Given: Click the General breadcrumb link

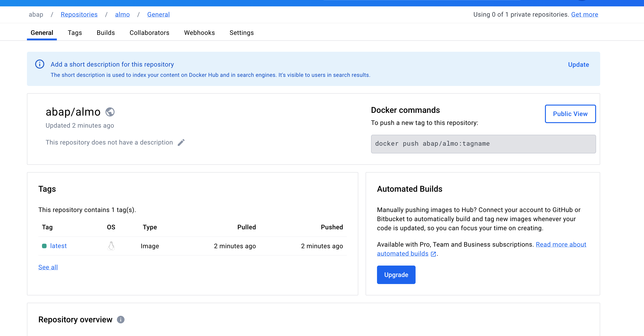Looking at the screenshot, I should [x=159, y=15].
